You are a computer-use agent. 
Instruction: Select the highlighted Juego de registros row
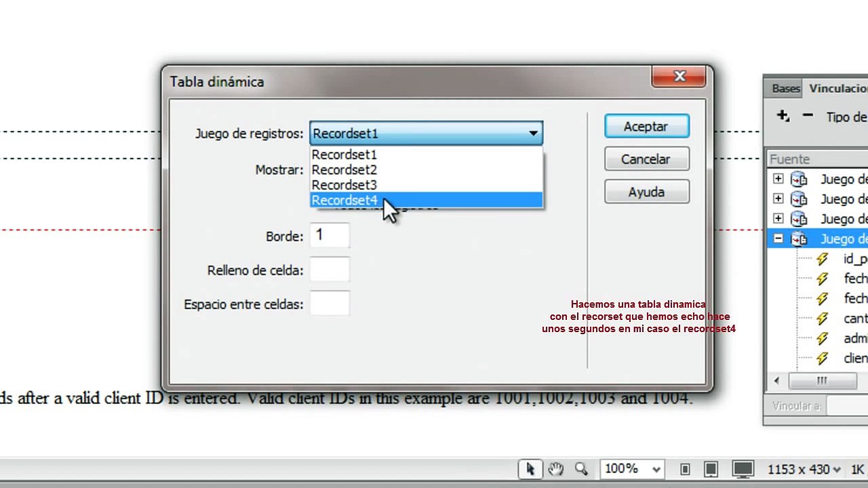[x=818, y=239]
